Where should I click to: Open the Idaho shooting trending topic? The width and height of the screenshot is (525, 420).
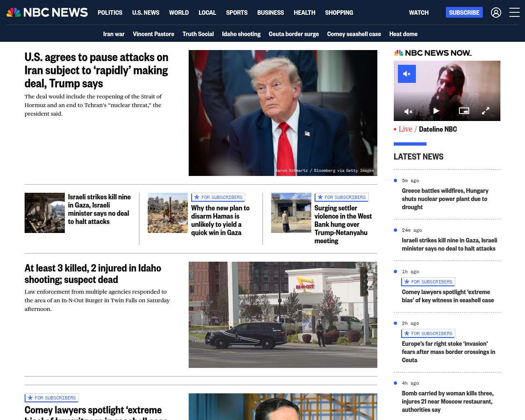tap(241, 34)
